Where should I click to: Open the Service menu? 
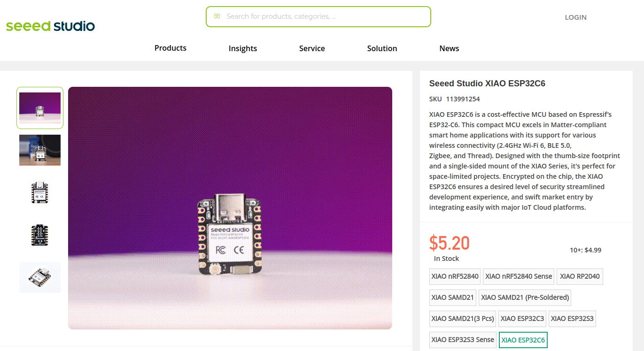(x=312, y=48)
